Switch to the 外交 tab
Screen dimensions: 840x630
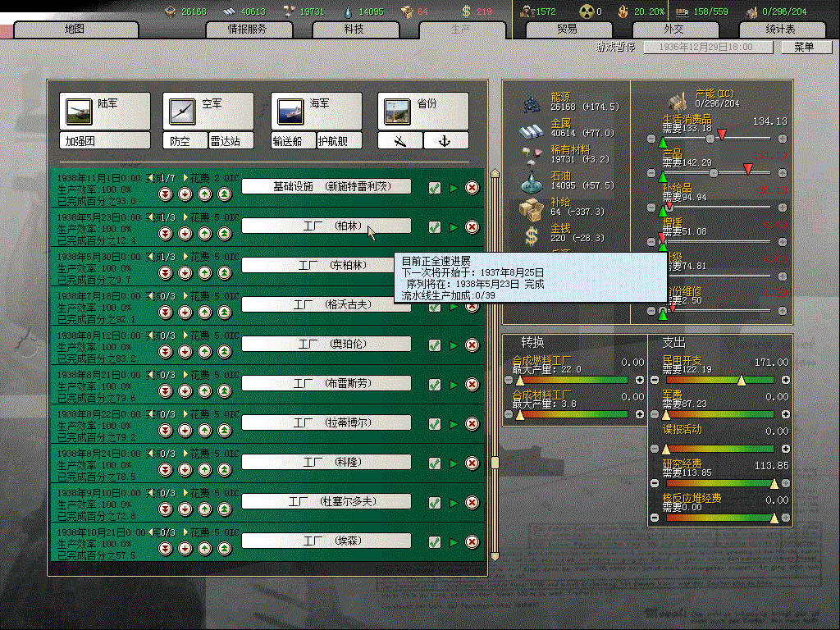pos(675,30)
